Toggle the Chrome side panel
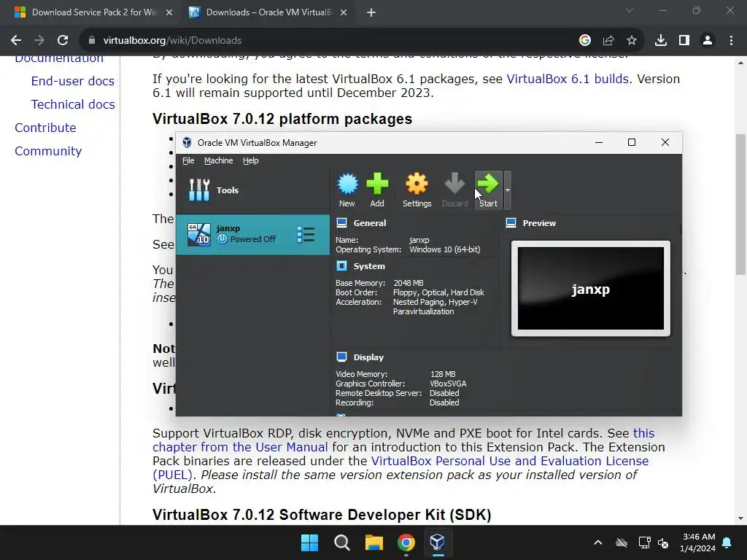Screen dimensions: 747x560 pyautogui.click(x=684, y=41)
